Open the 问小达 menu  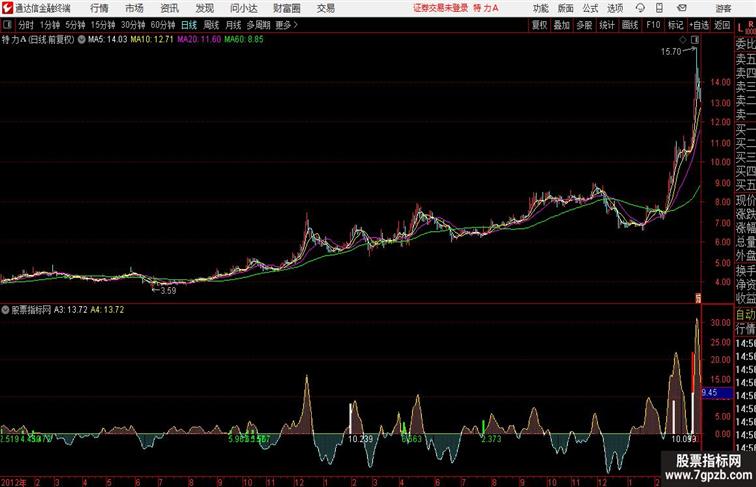[x=244, y=8]
